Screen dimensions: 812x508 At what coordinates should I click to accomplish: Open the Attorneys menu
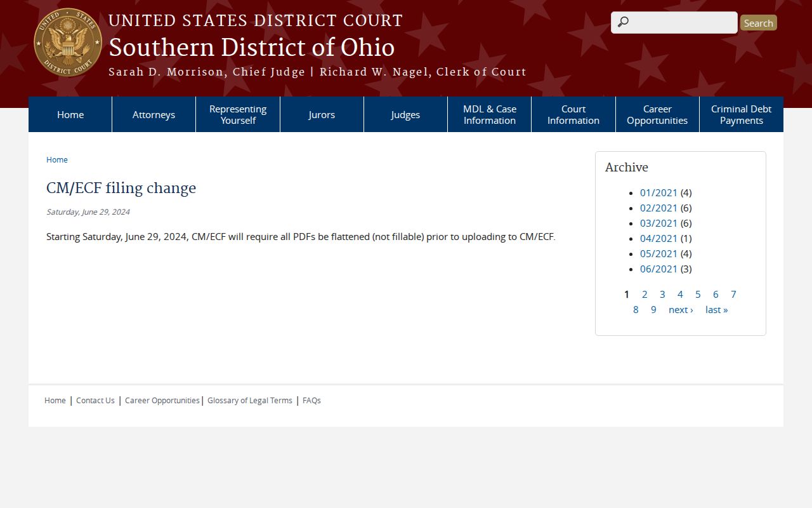154,114
